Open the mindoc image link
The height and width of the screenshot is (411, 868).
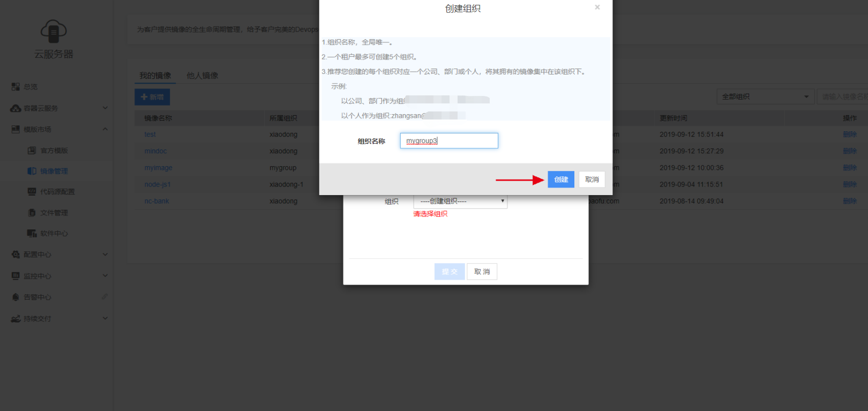[155, 151]
